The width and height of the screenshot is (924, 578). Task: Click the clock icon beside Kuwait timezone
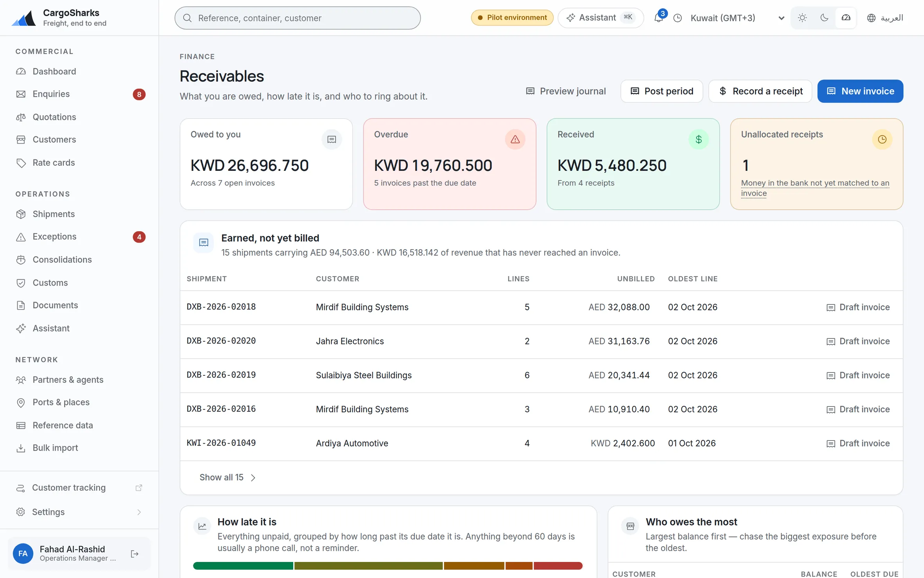click(678, 18)
